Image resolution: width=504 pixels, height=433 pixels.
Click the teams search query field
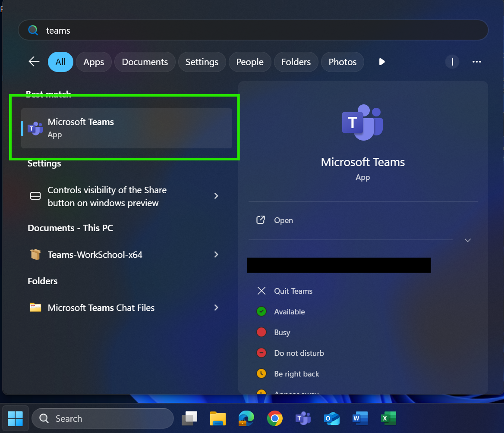(253, 30)
